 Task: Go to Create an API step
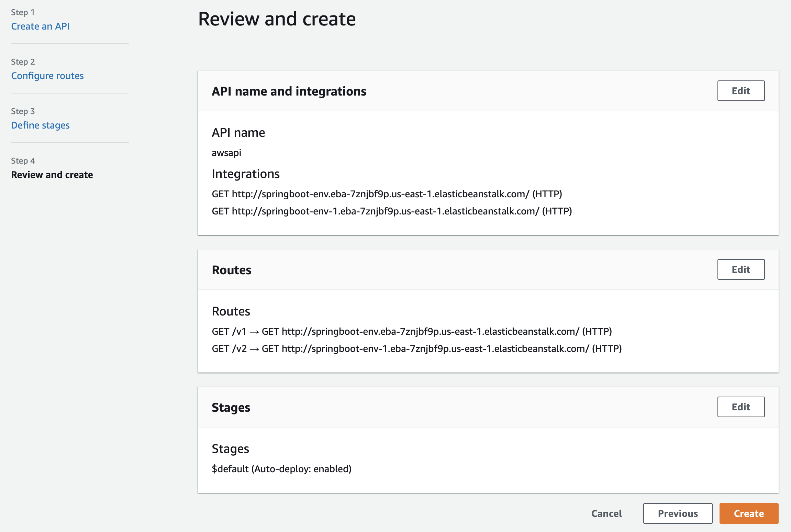point(40,26)
